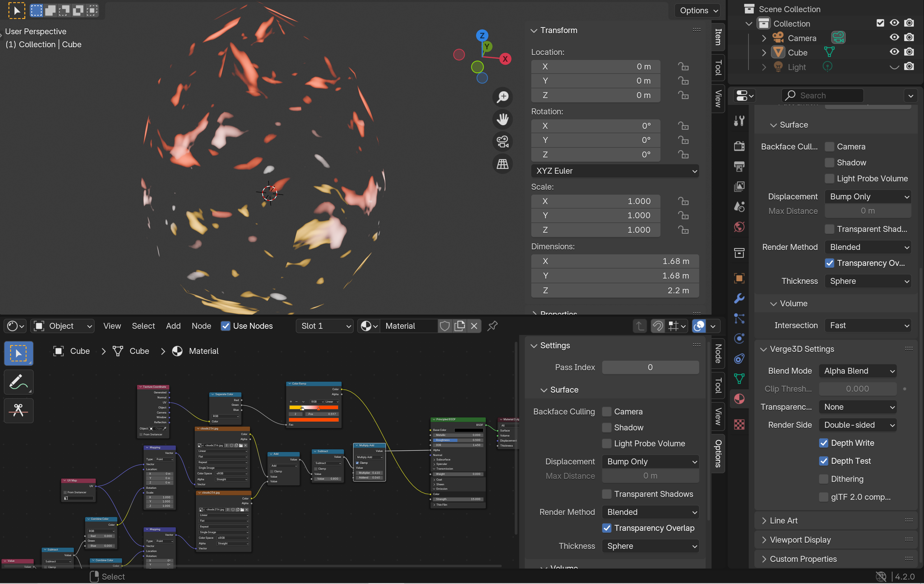Disable Transparency Overlap in node sidebar
Viewport: 924px width, 584px height.
(x=607, y=528)
